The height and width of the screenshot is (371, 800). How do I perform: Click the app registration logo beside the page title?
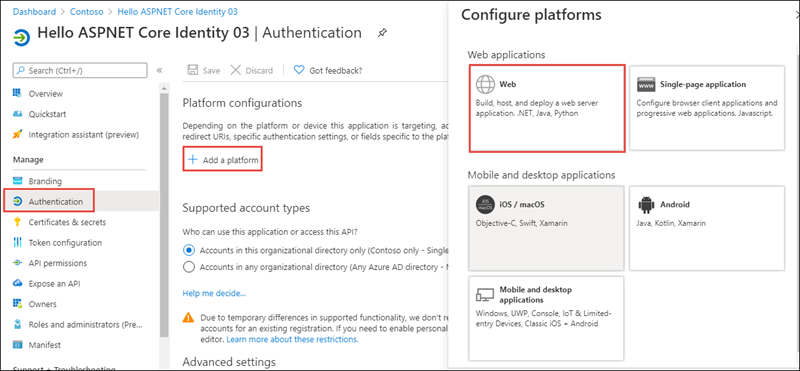tap(22, 38)
